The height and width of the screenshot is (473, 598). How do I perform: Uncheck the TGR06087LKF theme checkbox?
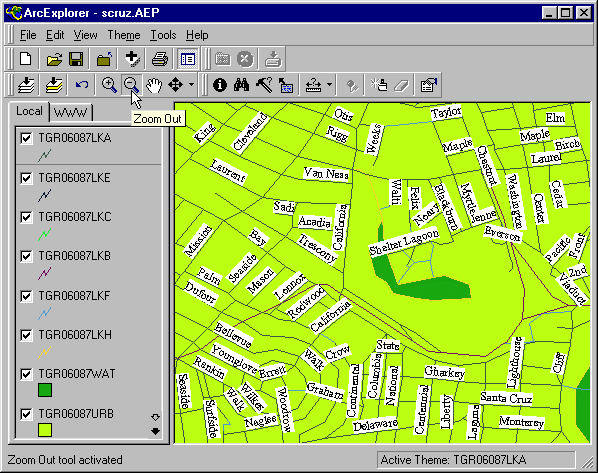(x=26, y=296)
